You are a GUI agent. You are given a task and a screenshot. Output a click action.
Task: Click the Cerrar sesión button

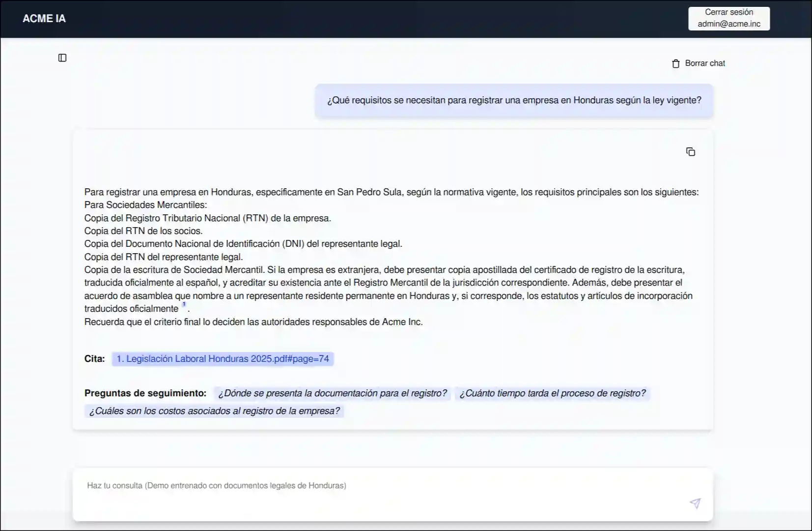[729, 18]
